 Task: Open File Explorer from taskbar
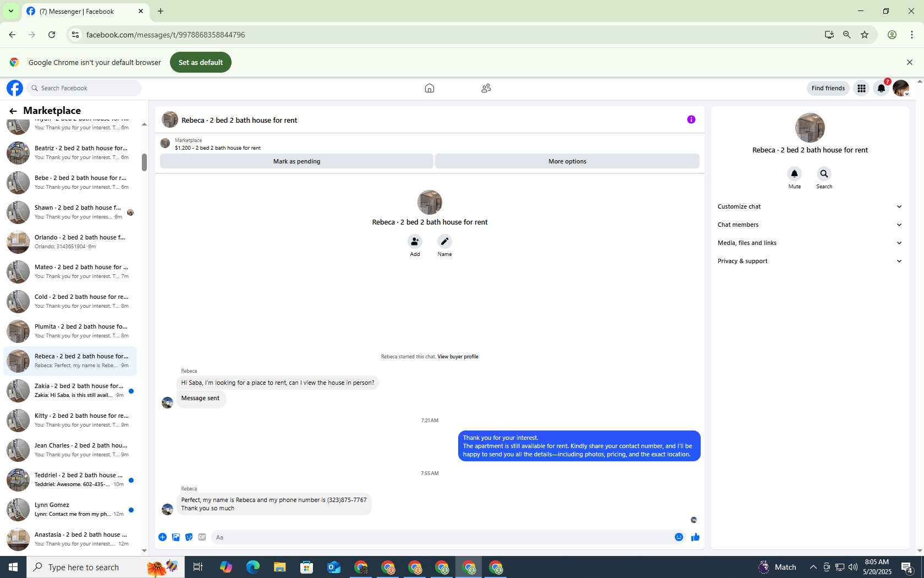pos(280,567)
